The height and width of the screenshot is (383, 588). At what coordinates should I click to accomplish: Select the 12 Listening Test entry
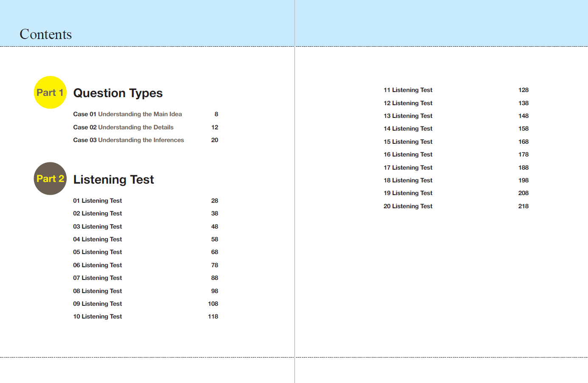tap(408, 103)
